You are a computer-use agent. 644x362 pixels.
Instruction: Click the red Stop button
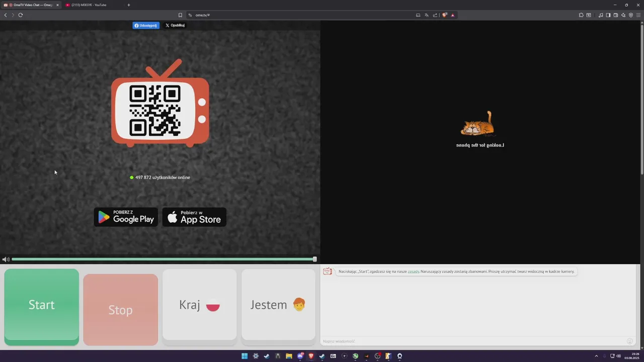point(120,310)
